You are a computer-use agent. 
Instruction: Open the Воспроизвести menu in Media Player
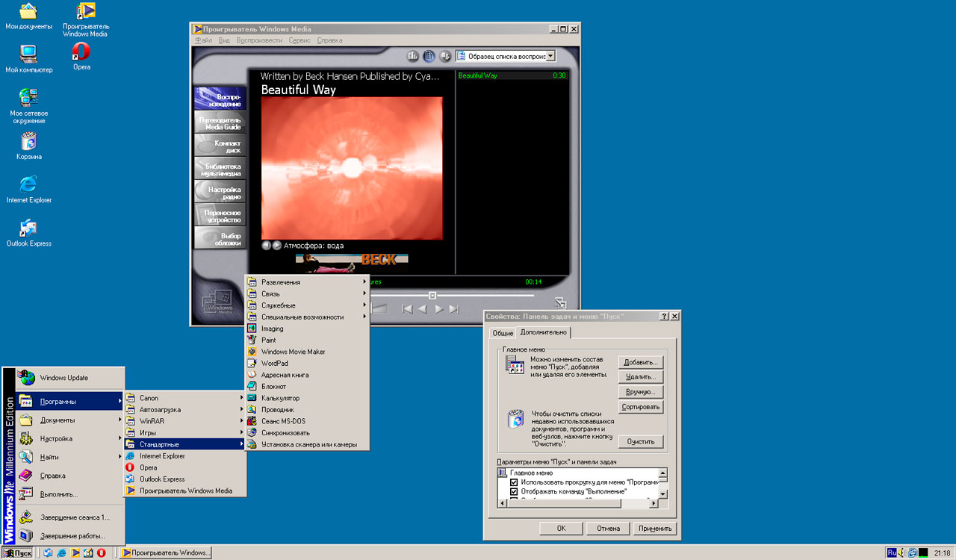pos(259,40)
